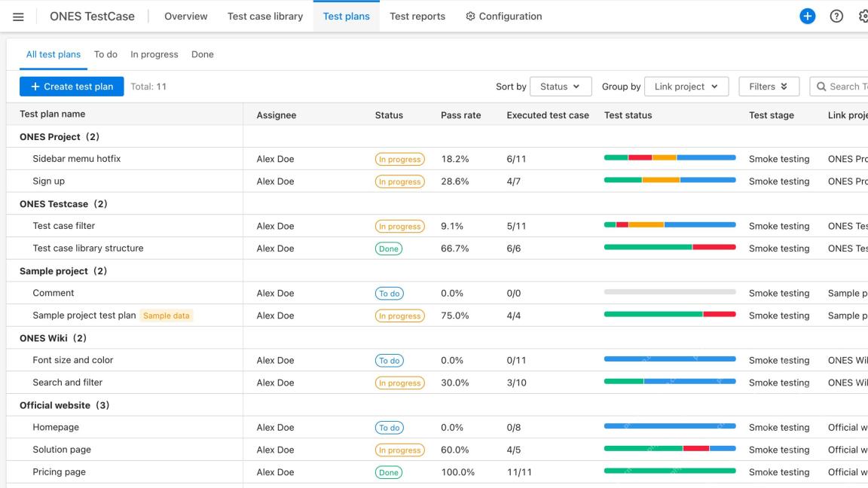Open the Test reports tab
The width and height of the screenshot is (868, 488).
(x=417, y=16)
